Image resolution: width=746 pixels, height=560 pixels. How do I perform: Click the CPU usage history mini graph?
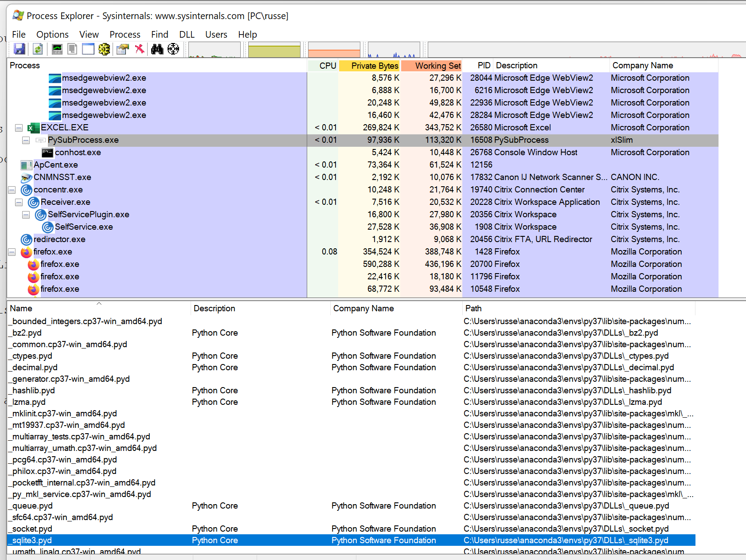point(215,50)
